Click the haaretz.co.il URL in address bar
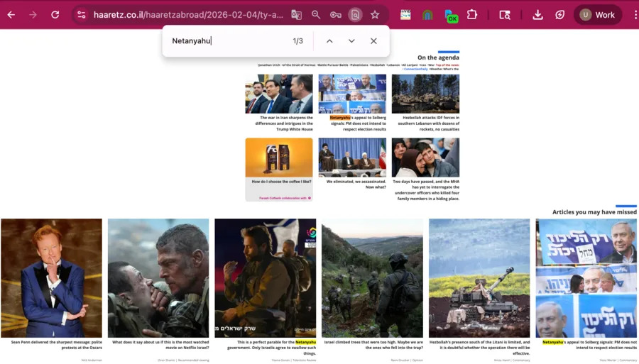The image size is (639, 364). (188, 15)
